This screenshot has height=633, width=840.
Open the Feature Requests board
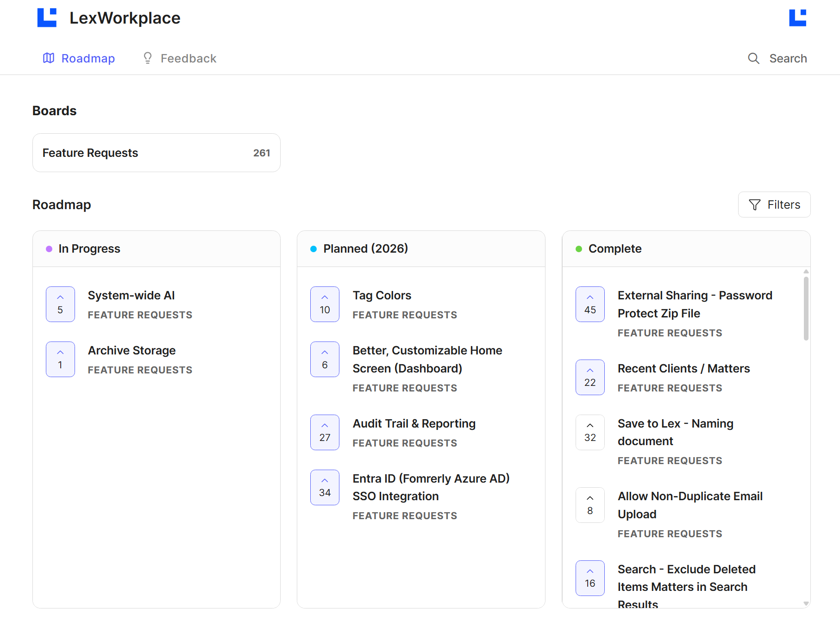[157, 153]
